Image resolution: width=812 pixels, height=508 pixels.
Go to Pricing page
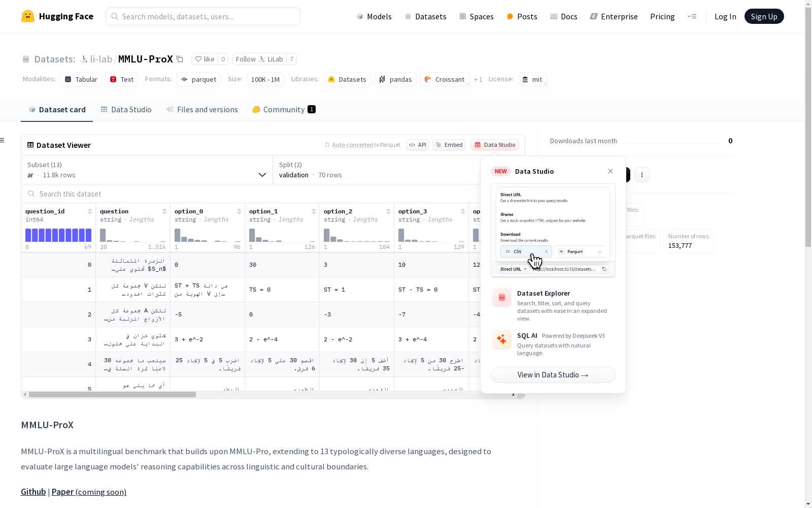pyautogui.click(x=662, y=16)
